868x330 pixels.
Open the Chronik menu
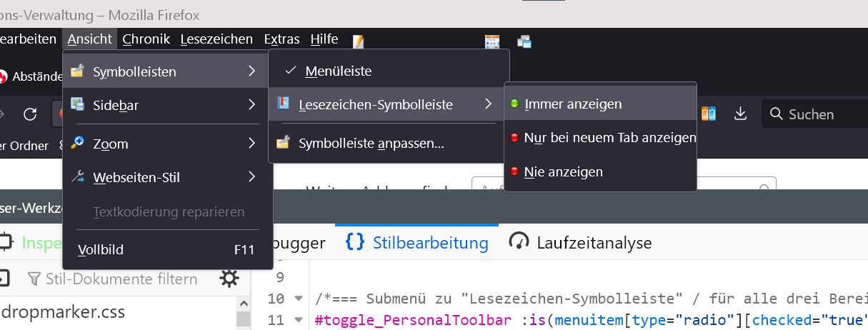tap(146, 39)
